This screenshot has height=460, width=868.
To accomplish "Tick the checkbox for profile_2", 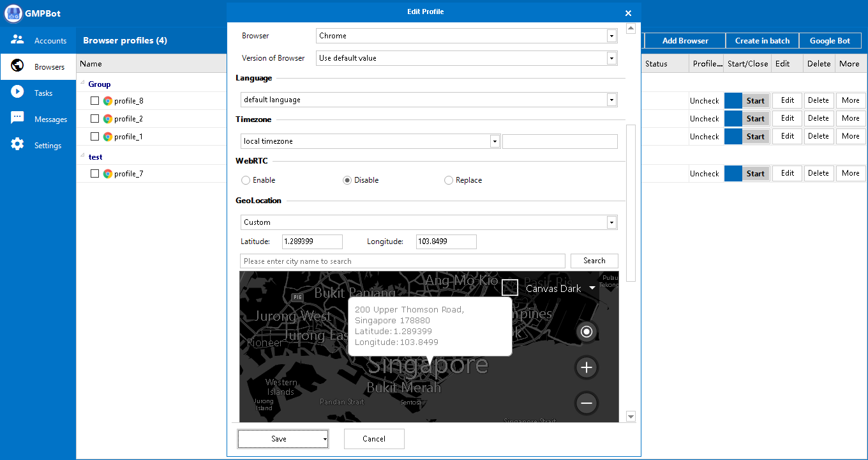I will point(94,119).
